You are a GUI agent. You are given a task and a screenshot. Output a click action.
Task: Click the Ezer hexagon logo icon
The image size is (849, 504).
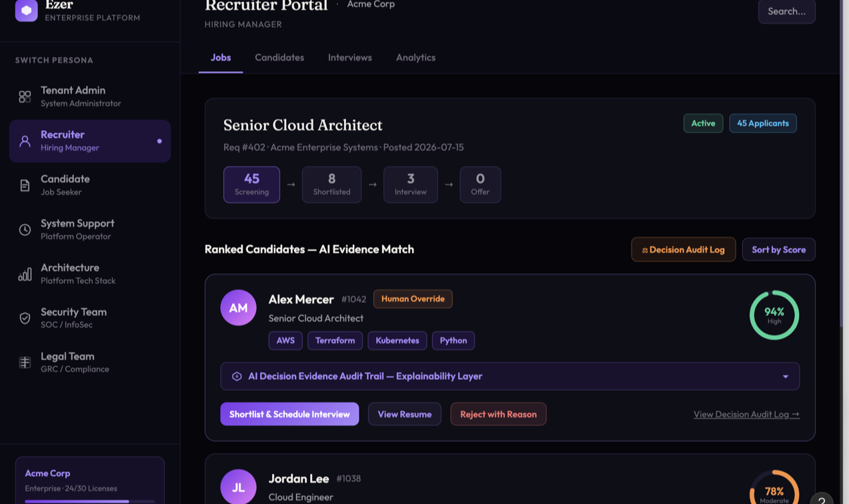click(27, 11)
